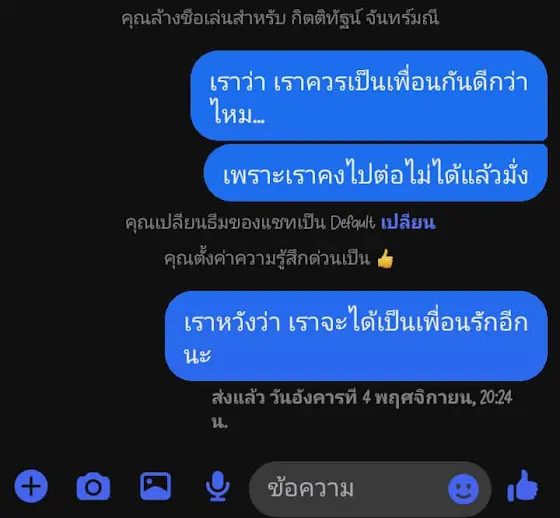This screenshot has height=518, width=560.
Task: Tap the คุณเปลี่ยนธีมของแชทเป็น theme notice text
Action: pos(225,223)
